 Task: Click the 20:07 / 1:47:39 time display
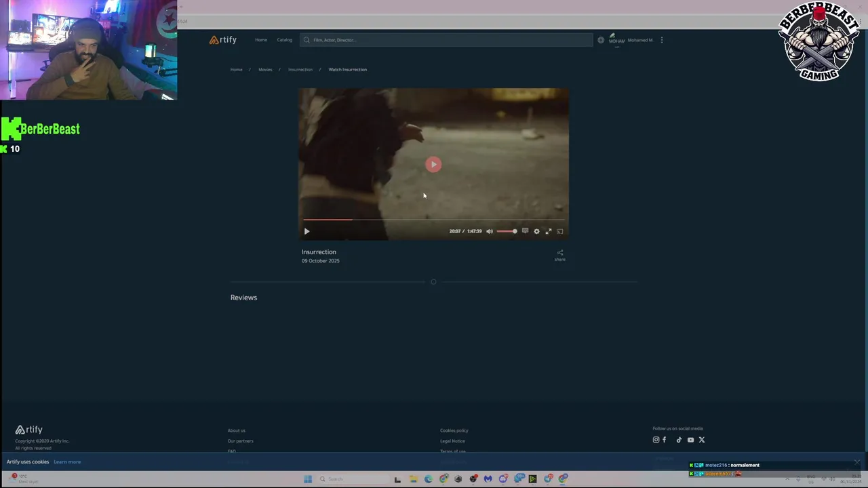[465, 231]
